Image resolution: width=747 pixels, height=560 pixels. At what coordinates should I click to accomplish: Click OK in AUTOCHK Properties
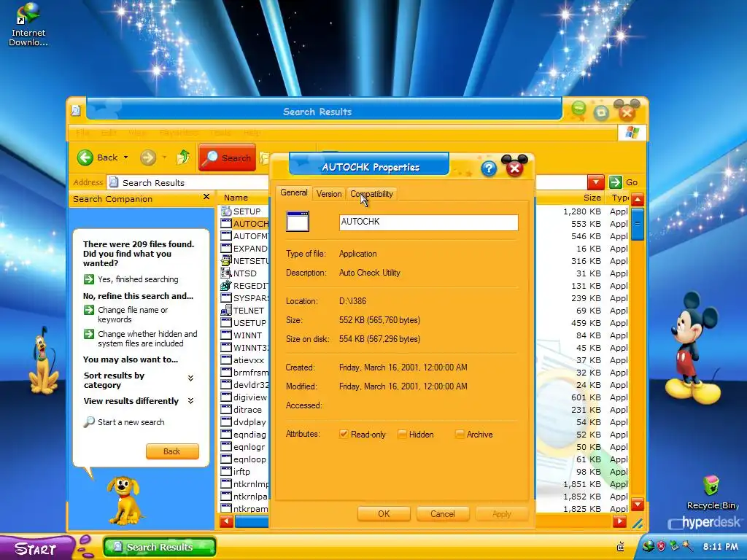[x=384, y=514]
